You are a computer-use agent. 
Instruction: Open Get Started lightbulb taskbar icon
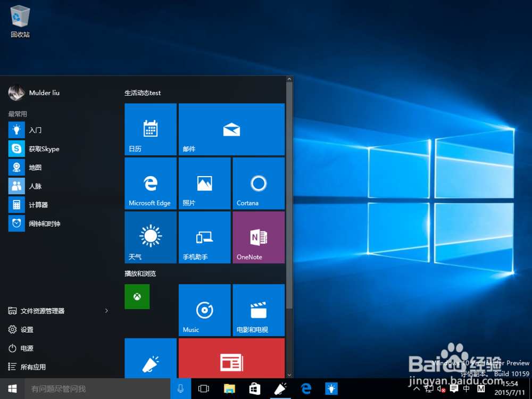[331, 388]
